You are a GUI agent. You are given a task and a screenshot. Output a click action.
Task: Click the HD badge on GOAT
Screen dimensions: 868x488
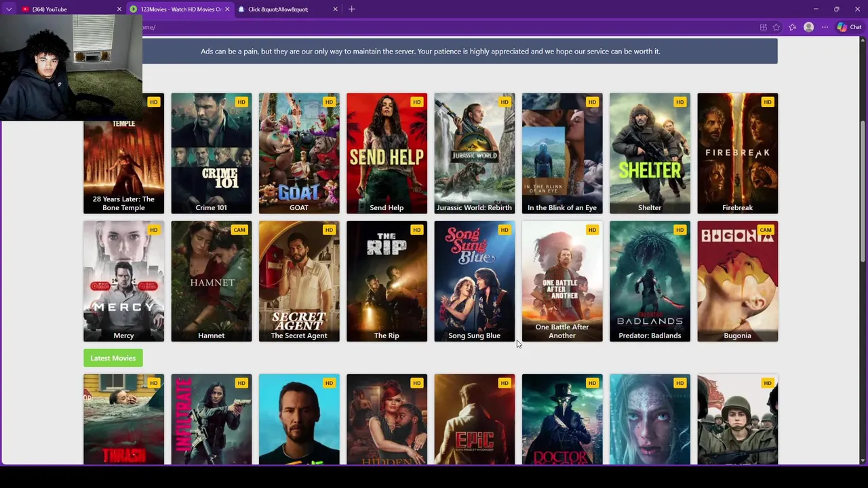[329, 102]
